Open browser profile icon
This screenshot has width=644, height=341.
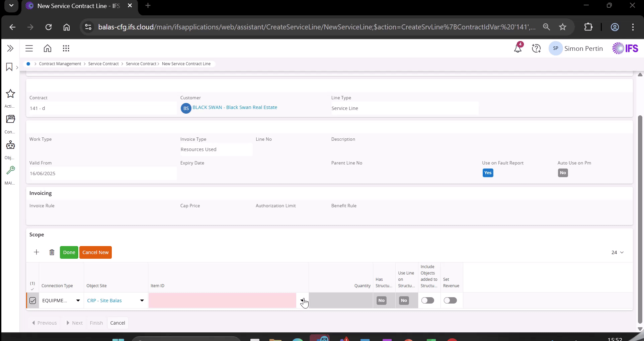tap(615, 27)
